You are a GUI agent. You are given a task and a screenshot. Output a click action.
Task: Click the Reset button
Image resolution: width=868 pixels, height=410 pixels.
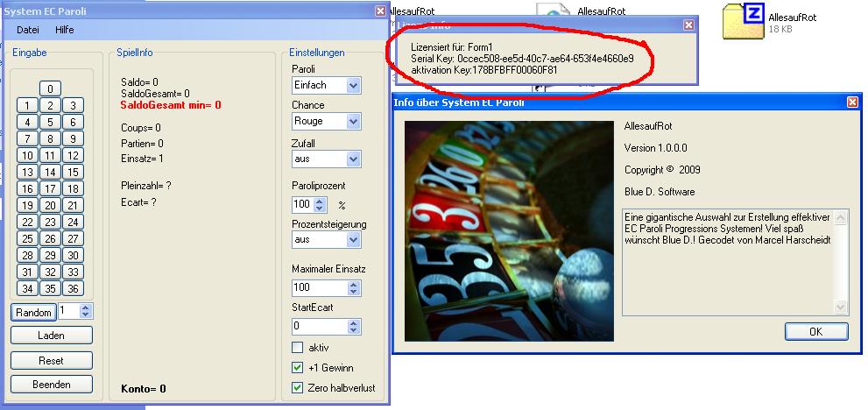(51, 361)
